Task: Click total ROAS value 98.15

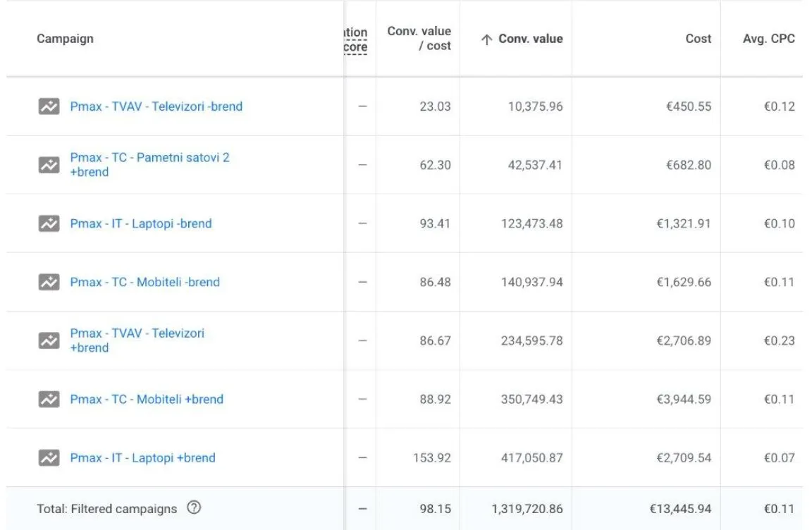Action: pyautogui.click(x=435, y=509)
